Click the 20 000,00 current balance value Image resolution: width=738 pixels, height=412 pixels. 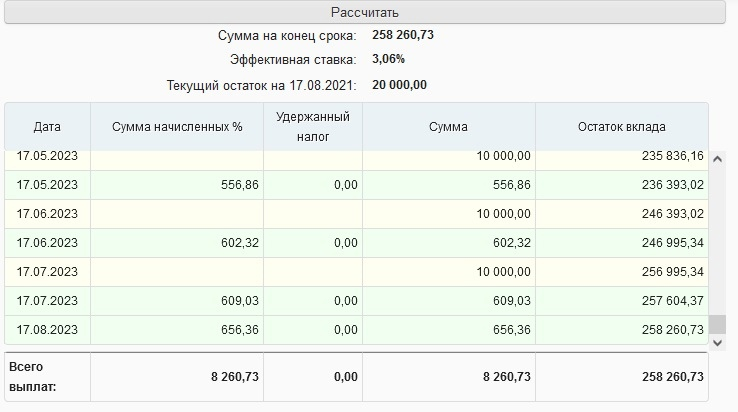point(399,85)
